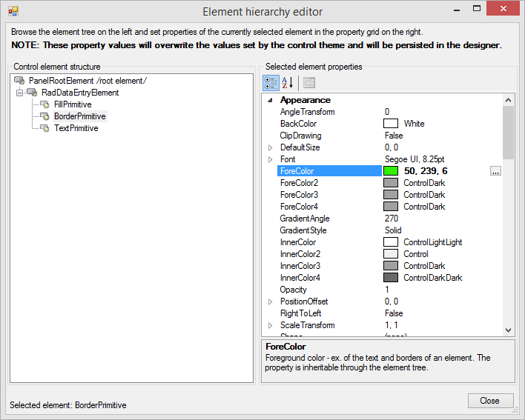Screen dimensions: 525x420
Task: Maximize the Element hierarchy editor window
Action: click(x=477, y=8)
